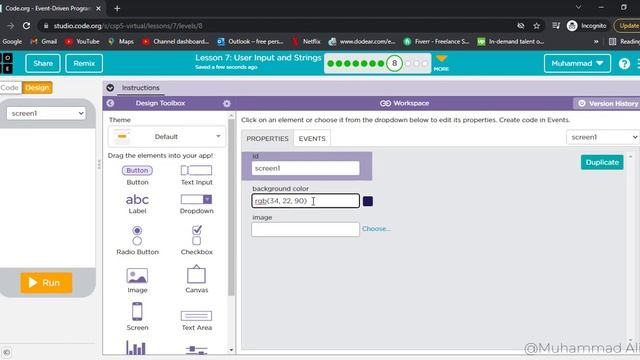Click the Share button
The image size is (640, 360).
pos(43,63)
